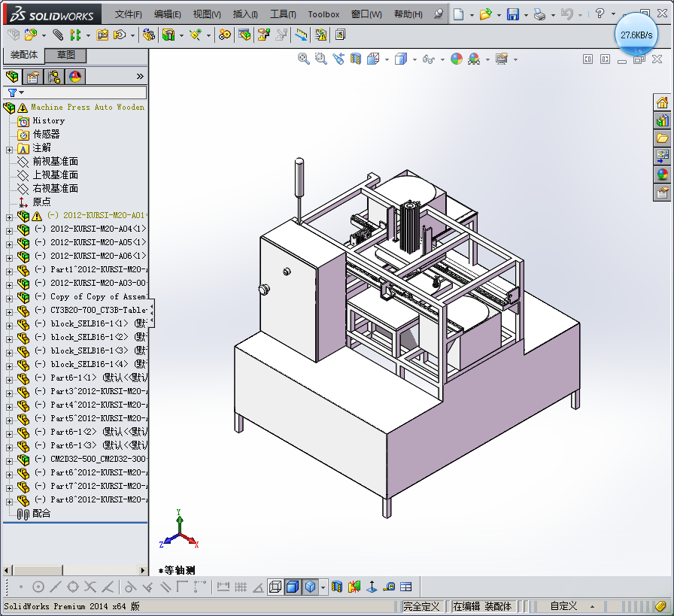674x616 pixels.
Task: Select the 原点 origin item
Action: click(41, 202)
